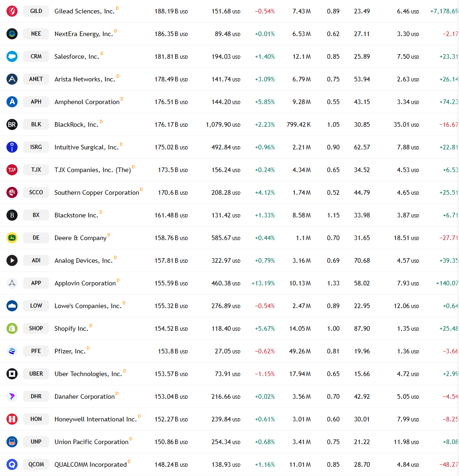Open the CRM ticker symbol
This screenshot has width=459, height=476.
36,56
